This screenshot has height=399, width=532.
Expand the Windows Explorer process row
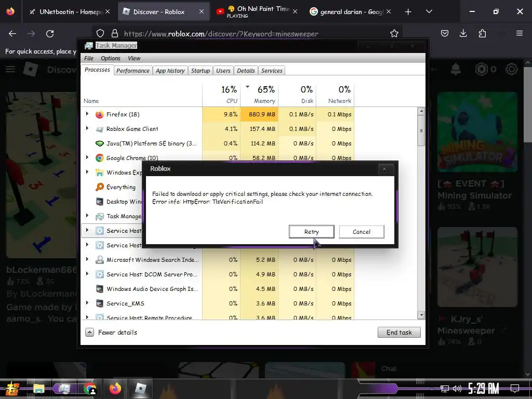(87, 172)
